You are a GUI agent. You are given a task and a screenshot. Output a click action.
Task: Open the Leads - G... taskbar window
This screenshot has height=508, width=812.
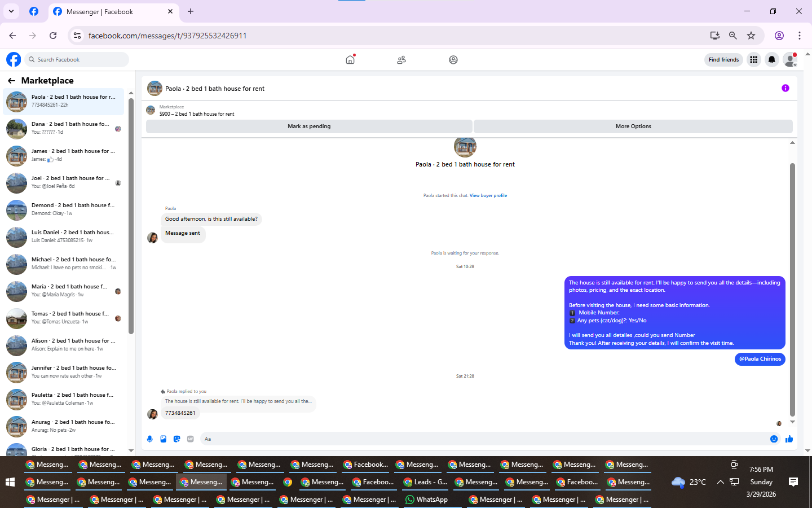[x=426, y=482]
